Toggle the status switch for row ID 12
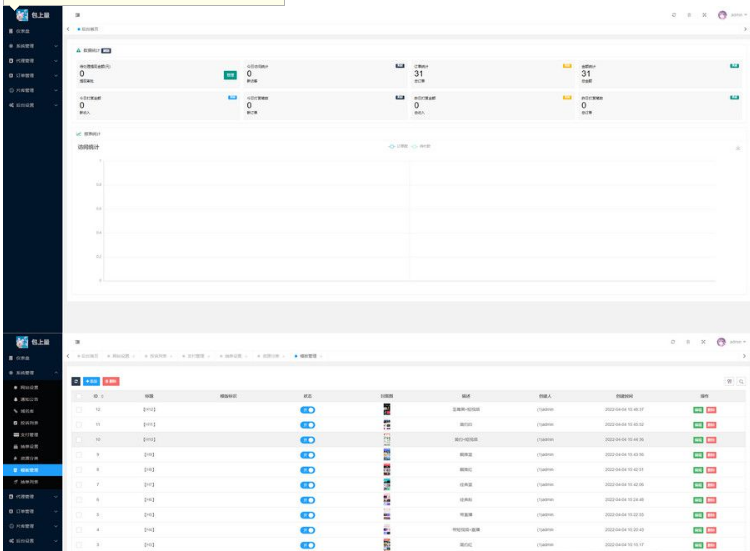 click(x=308, y=410)
